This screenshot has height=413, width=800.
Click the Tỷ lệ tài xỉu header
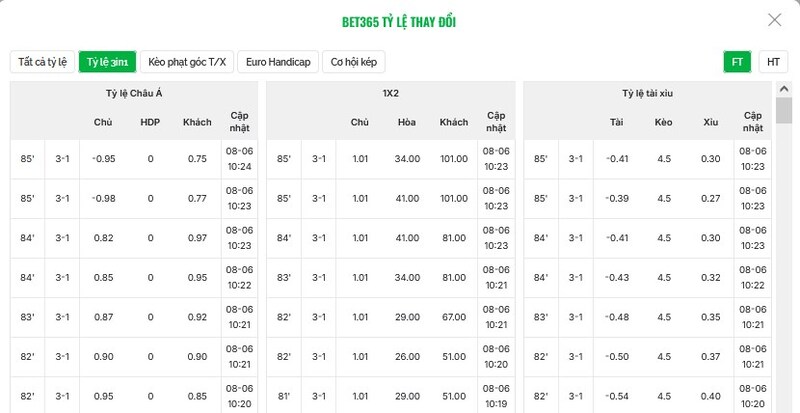pyautogui.click(x=647, y=93)
